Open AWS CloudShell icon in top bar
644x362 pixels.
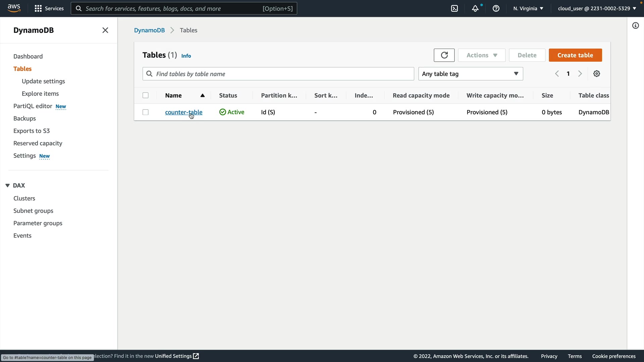pyautogui.click(x=454, y=8)
